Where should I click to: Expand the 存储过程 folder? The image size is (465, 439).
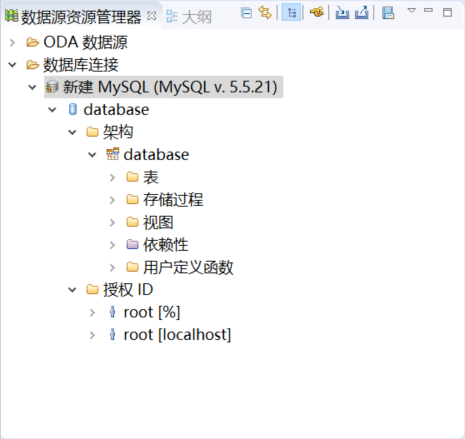112,200
